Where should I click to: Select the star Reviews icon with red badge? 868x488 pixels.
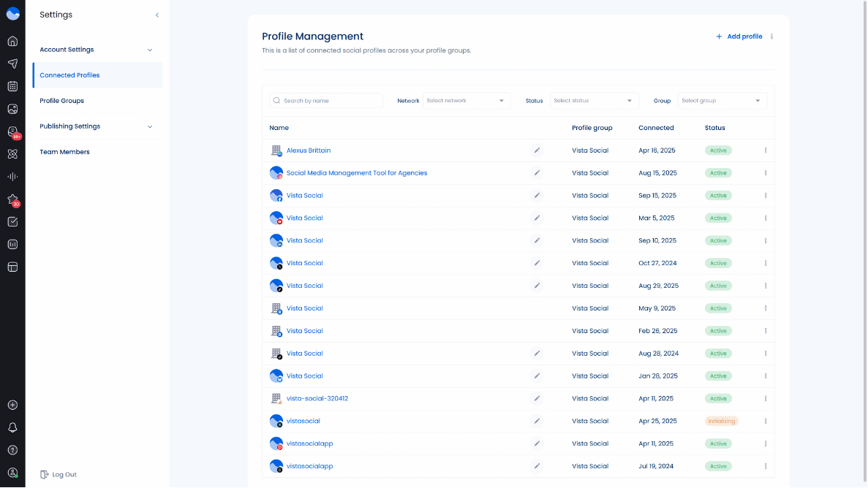[12, 199]
